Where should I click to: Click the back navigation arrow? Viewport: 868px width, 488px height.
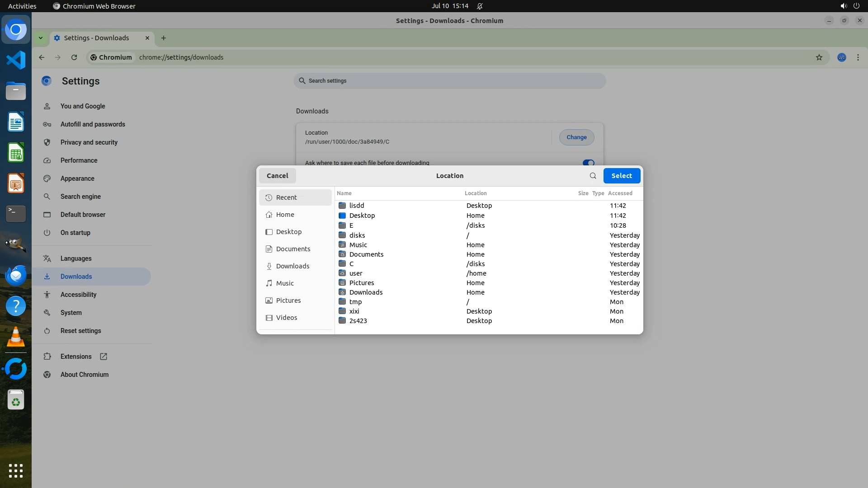42,57
